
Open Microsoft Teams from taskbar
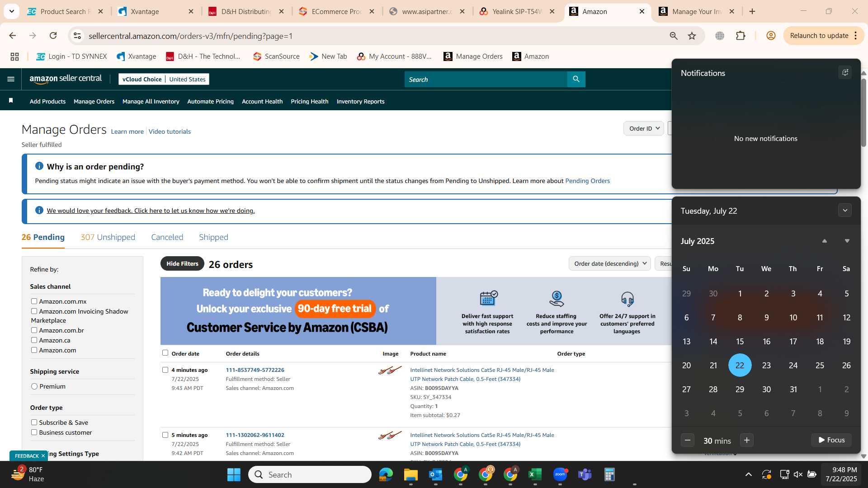585,474
